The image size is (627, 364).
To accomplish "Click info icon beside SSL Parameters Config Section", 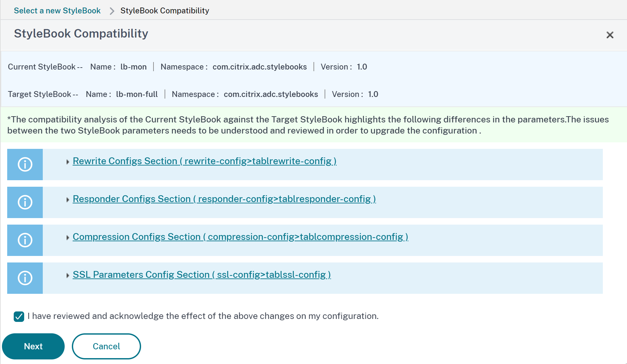I will coord(25,278).
